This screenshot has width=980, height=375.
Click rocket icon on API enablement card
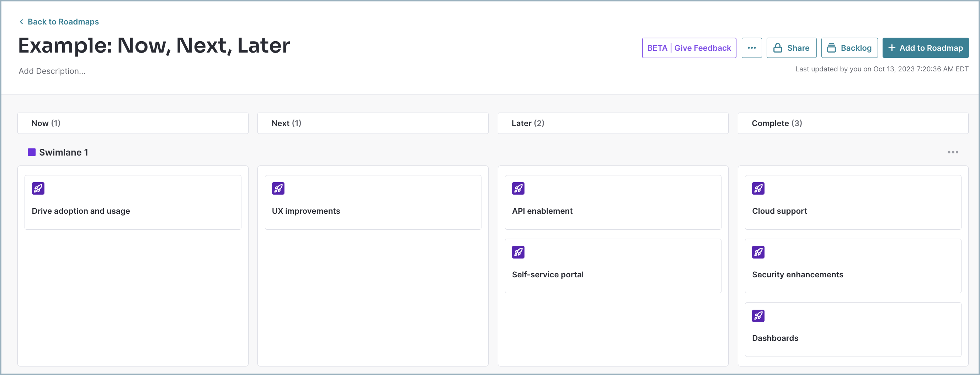click(518, 189)
